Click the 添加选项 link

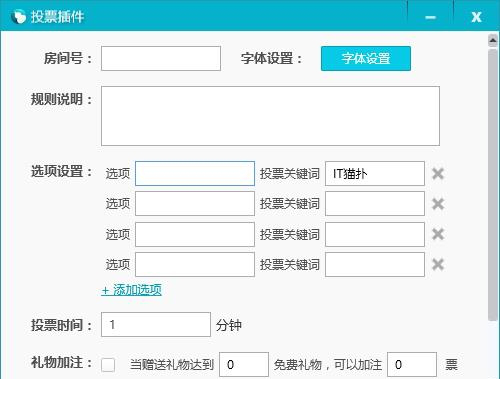tap(131, 290)
